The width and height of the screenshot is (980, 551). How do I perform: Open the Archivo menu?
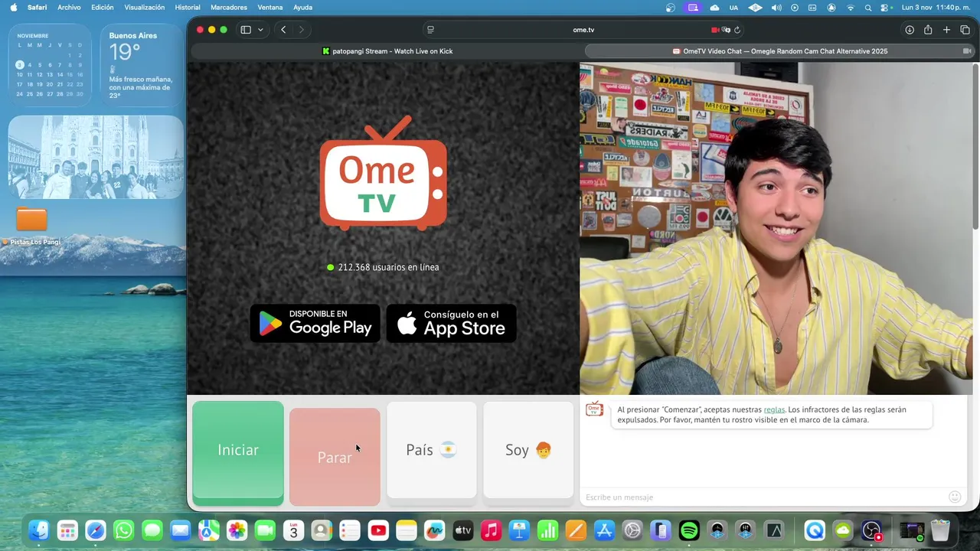pos(69,7)
